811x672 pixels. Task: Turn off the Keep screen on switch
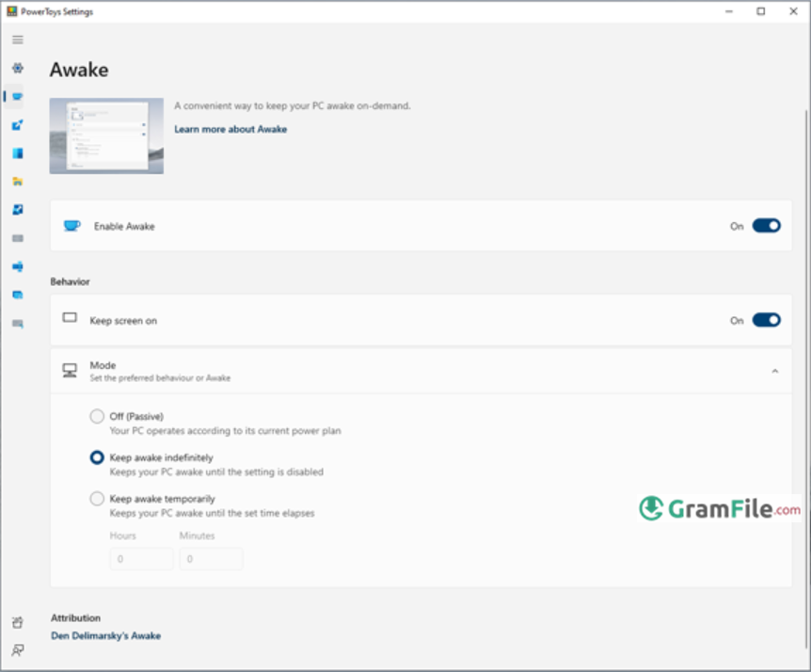tap(766, 320)
